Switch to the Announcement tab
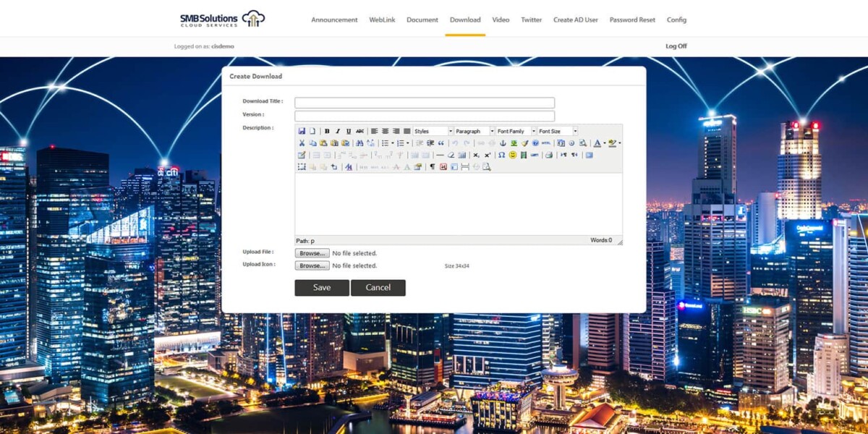868x434 pixels. (334, 20)
